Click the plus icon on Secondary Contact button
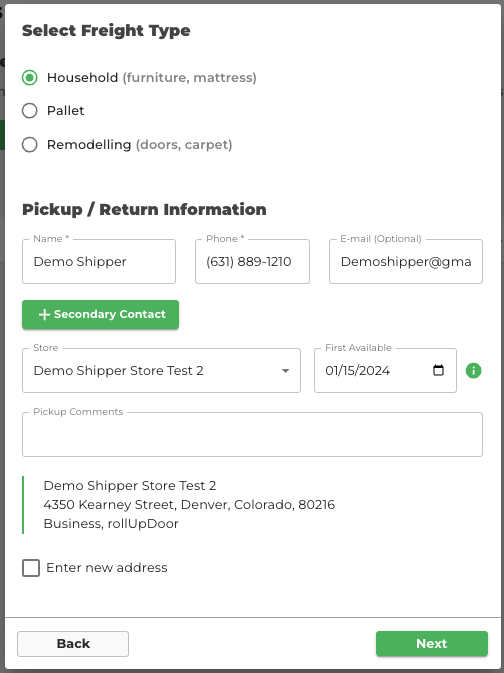The height and width of the screenshot is (673, 504). coord(44,315)
